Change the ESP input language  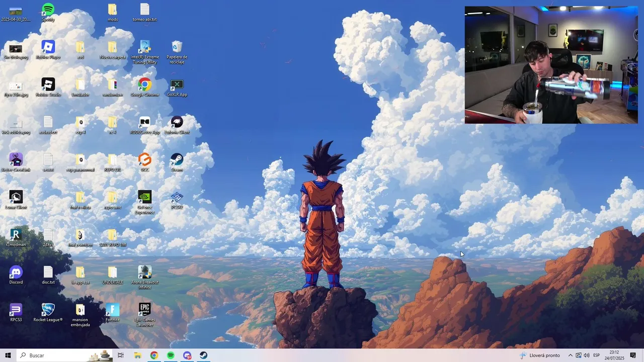pyautogui.click(x=596, y=355)
